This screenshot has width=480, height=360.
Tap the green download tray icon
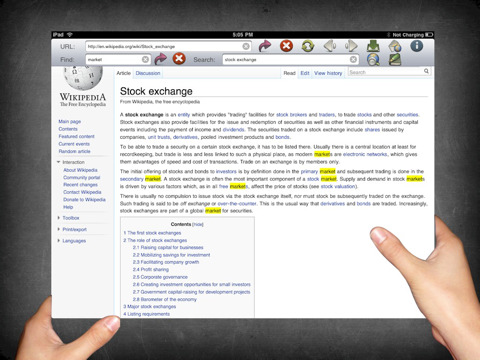(x=373, y=46)
